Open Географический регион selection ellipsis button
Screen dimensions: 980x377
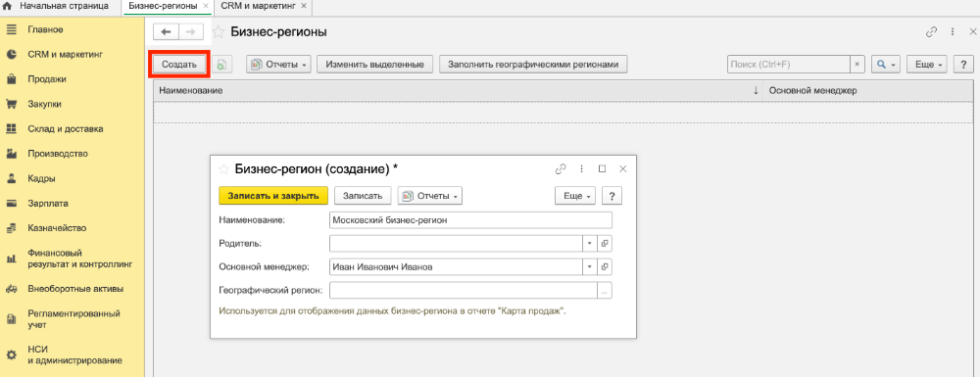[605, 291]
